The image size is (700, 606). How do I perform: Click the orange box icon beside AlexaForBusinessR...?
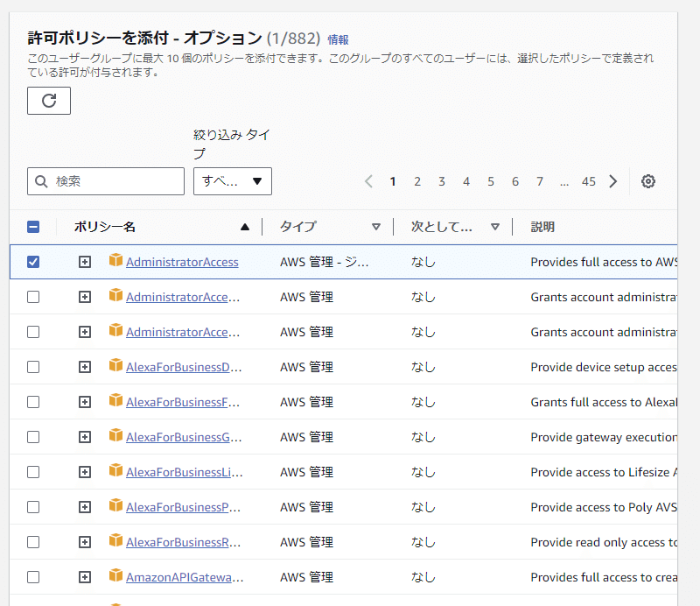[x=115, y=540]
